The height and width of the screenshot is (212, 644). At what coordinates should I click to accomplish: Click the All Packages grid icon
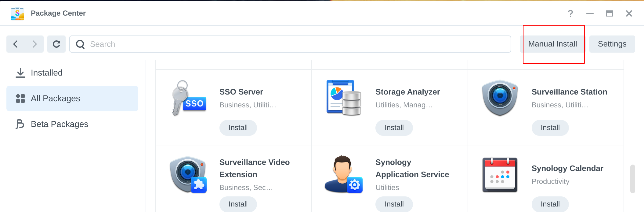(x=20, y=99)
